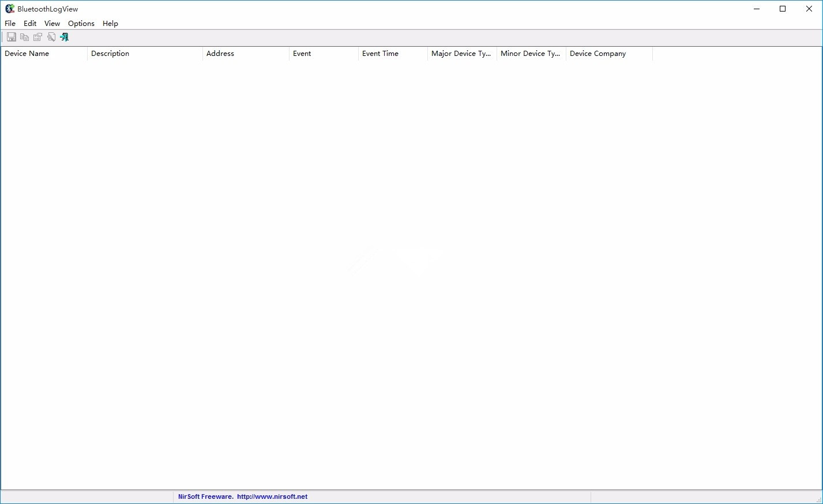Click the Major Device Type column divider

495,53
